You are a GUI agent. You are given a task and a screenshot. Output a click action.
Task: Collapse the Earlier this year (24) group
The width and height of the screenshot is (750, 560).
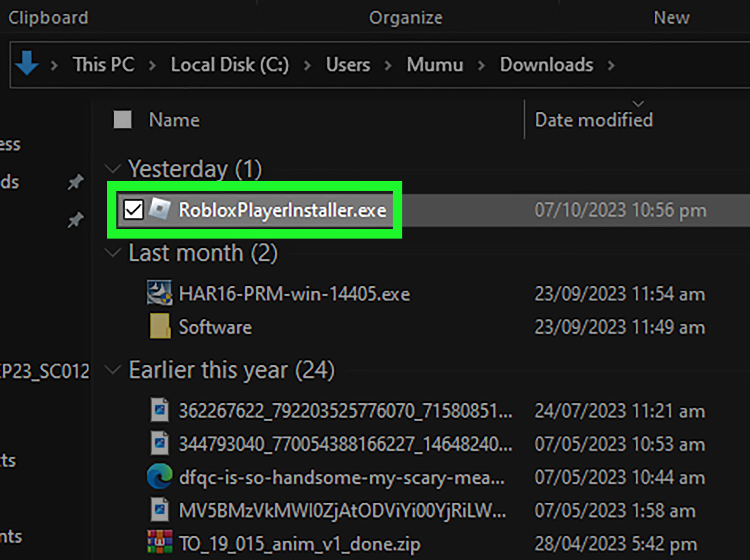[x=112, y=370]
